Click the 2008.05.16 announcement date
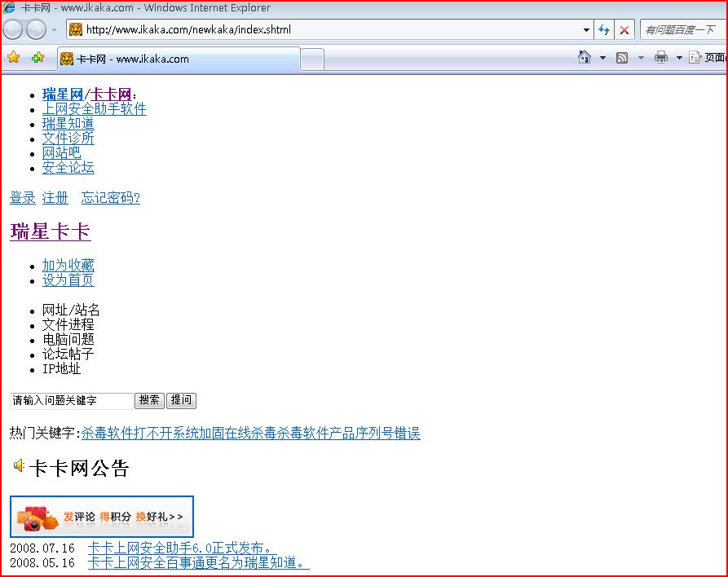Viewport: 728px width, 577px height. tap(42, 562)
